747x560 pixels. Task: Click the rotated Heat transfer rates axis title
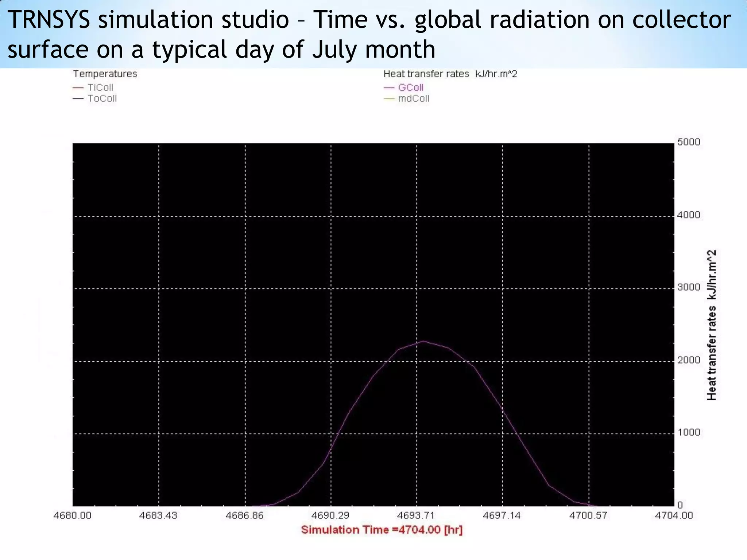[x=712, y=325]
